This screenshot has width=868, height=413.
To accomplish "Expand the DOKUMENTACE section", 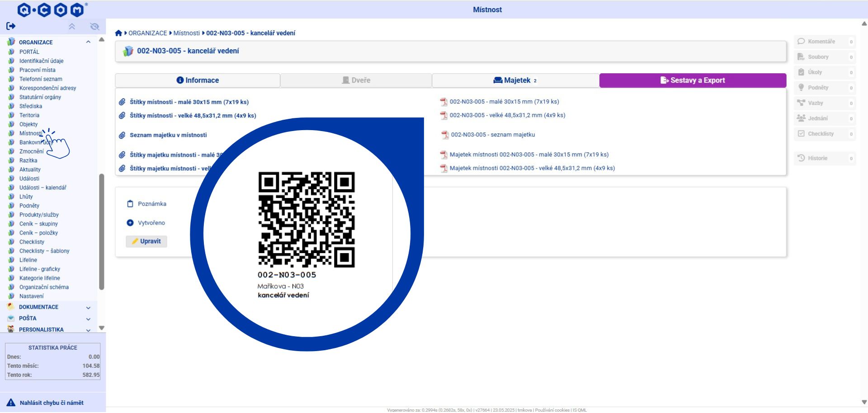I will coord(88,308).
